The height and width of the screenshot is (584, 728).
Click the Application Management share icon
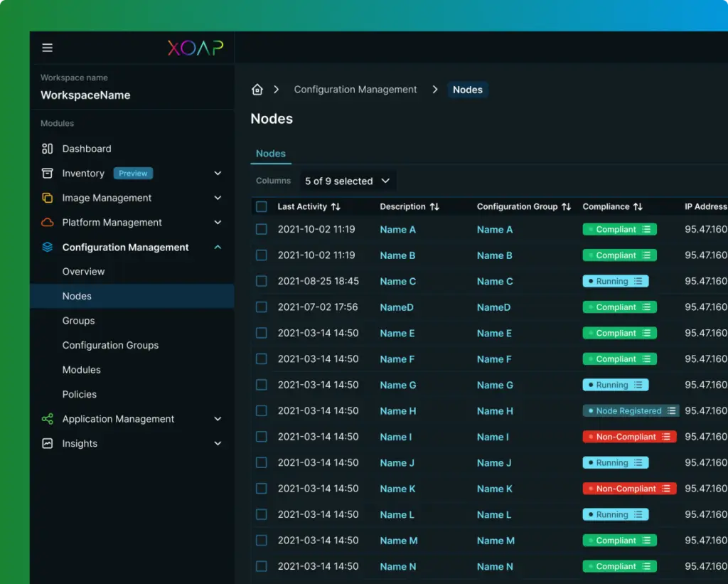point(47,419)
